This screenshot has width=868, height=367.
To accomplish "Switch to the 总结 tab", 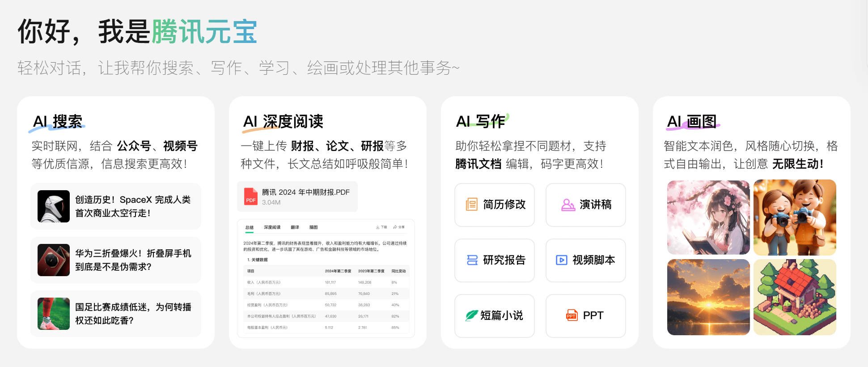I will coord(250,227).
